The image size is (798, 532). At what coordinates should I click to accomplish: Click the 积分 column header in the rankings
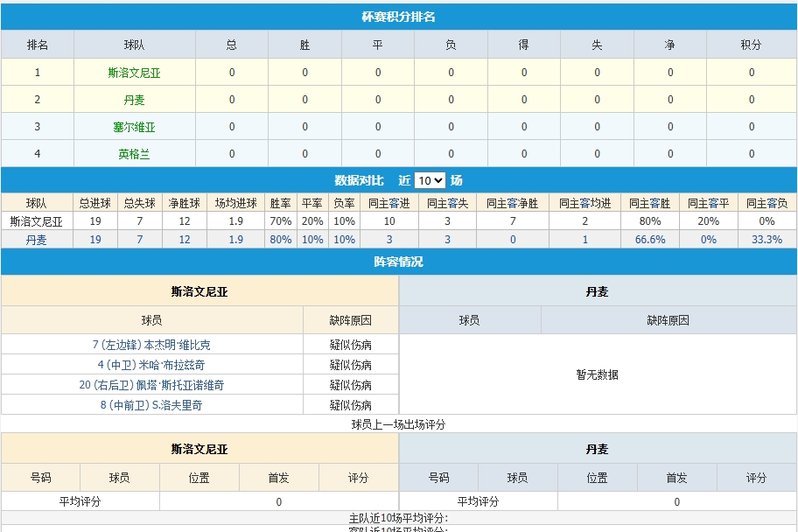[751, 45]
